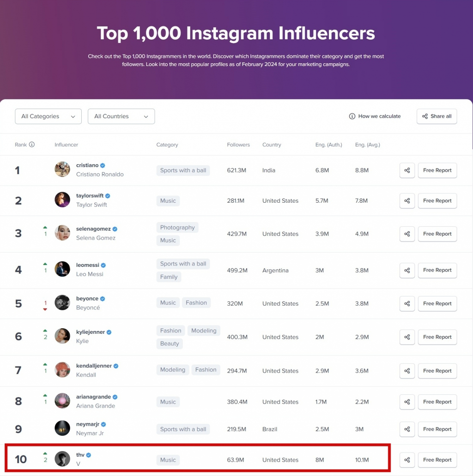473x476 pixels.
Task: Click share icon in thv row
Action: coord(407,460)
